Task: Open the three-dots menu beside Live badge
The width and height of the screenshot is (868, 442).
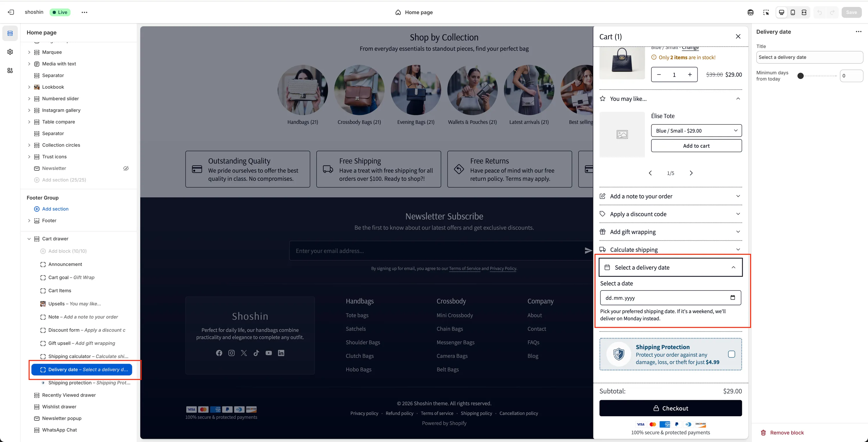Action: point(84,12)
